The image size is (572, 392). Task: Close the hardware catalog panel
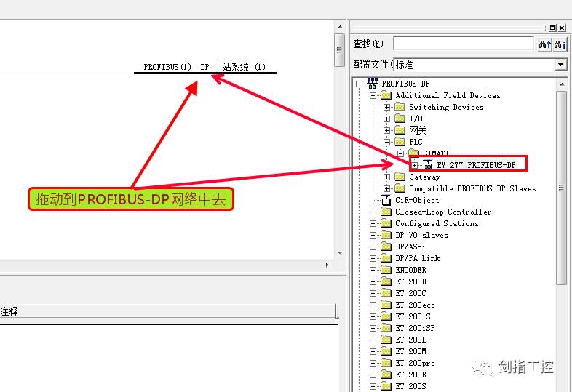click(562, 28)
